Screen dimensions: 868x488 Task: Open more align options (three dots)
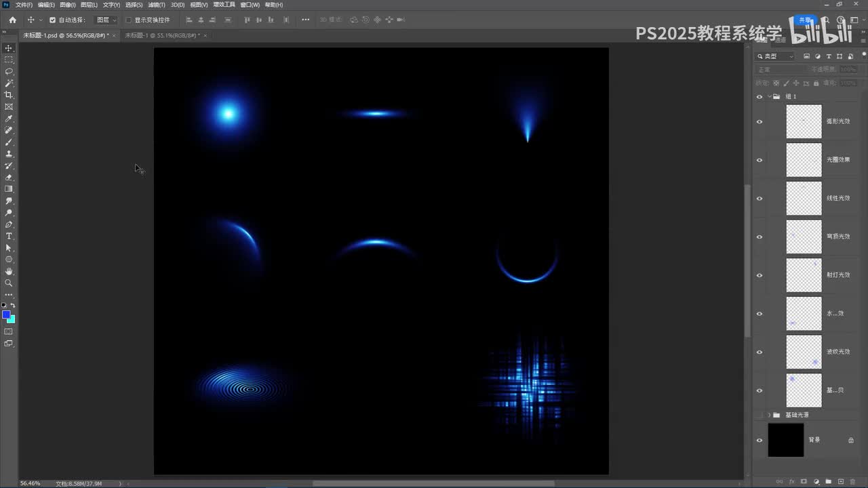click(306, 20)
